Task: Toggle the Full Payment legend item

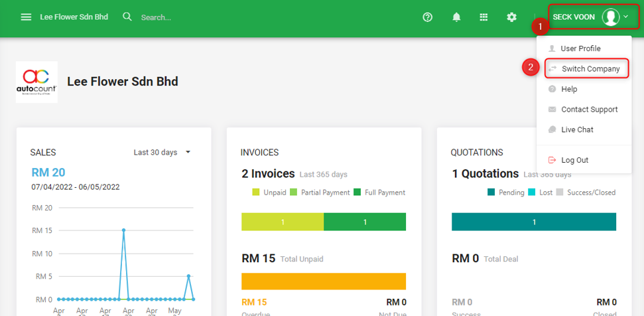Action: point(379,193)
